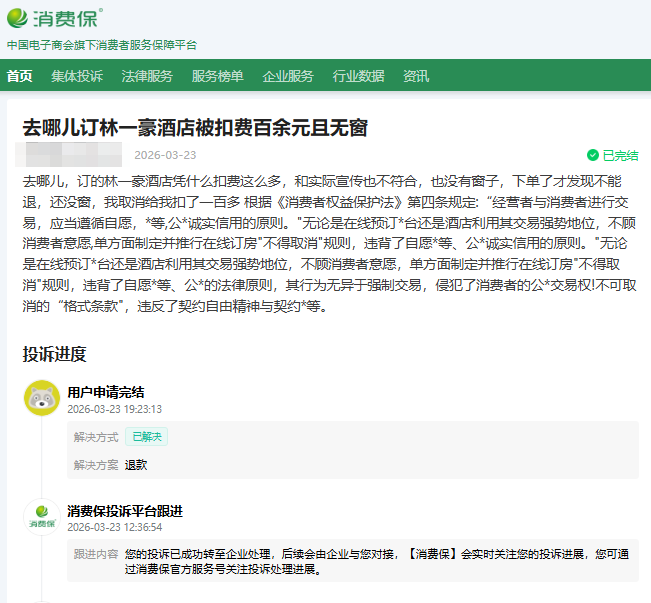Switch to the 企业服务 section
651x603 pixels.
[x=288, y=76]
